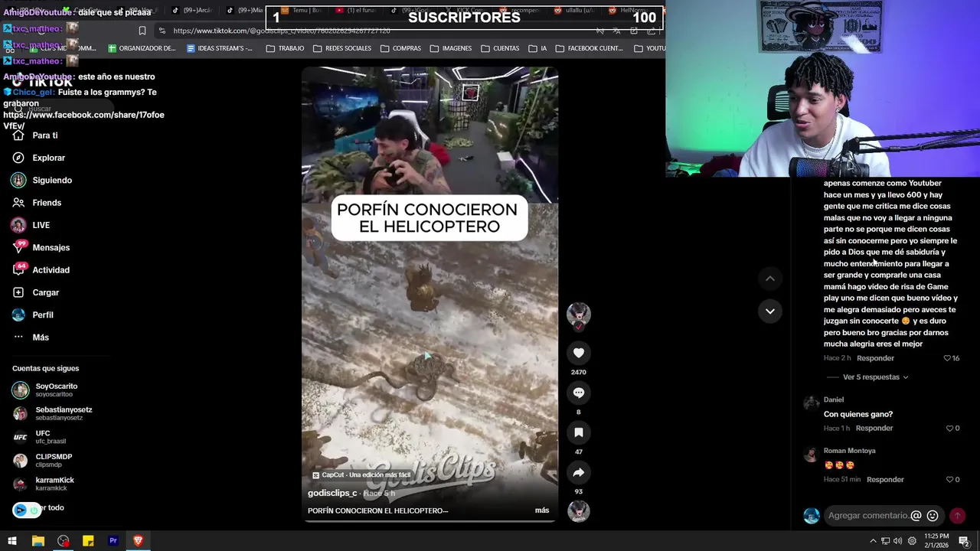
Task: Open comments via speech bubble icon
Action: [579, 393]
